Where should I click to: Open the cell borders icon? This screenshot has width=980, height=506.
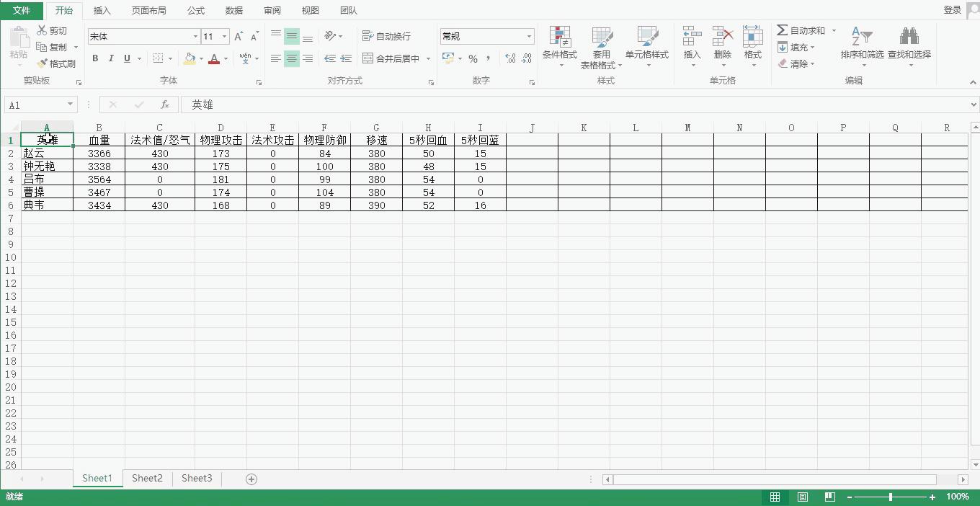(159, 58)
